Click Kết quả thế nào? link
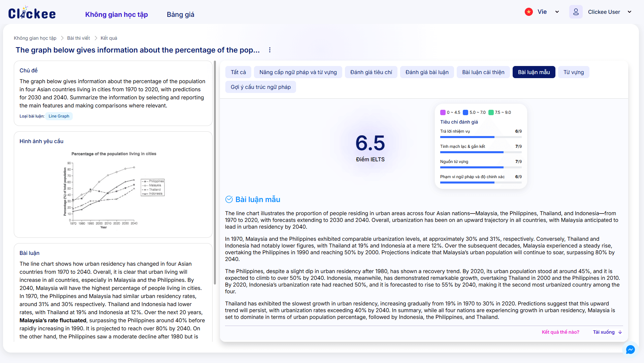This screenshot has height=363, width=644. coord(560,332)
